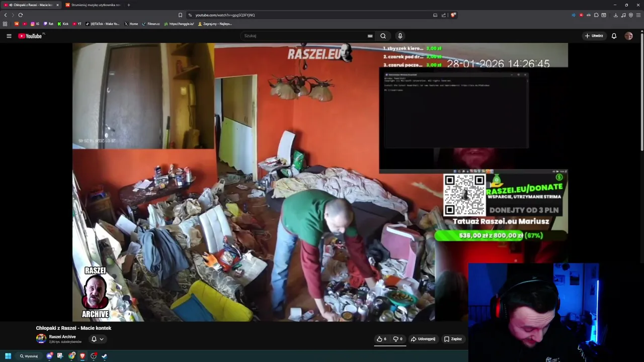Open Raszei Archive channel name link
Screen dimensions: 644x362
point(62,337)
